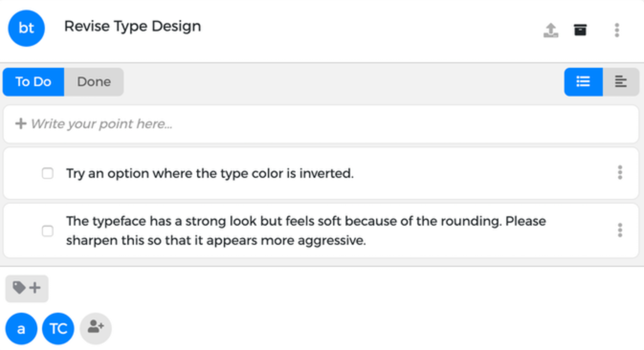Viewport: 644px width, 350px height.
Task: Click the 'Try an option' task text
Action: pyautogui.click(x=210, y=173)
